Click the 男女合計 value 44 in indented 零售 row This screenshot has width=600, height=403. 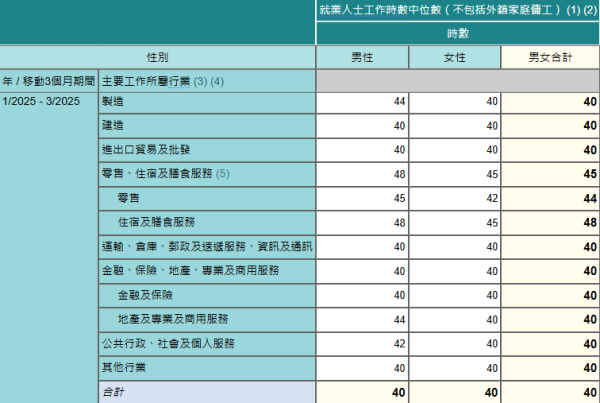pos(550,199)
